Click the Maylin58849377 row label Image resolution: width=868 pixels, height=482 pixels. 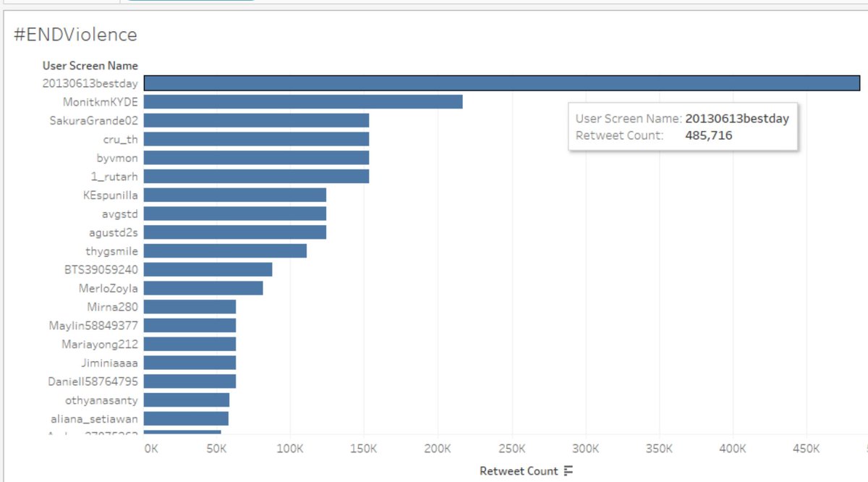click(93, 326)
